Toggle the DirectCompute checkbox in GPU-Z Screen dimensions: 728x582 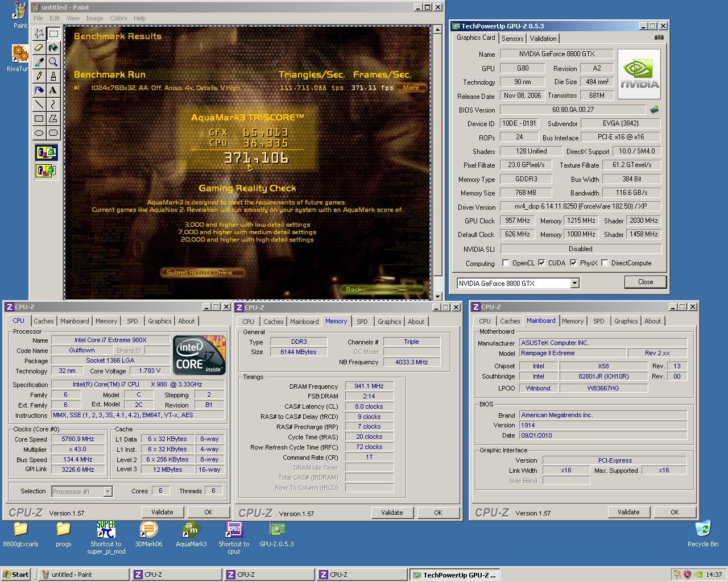(605, 263)
